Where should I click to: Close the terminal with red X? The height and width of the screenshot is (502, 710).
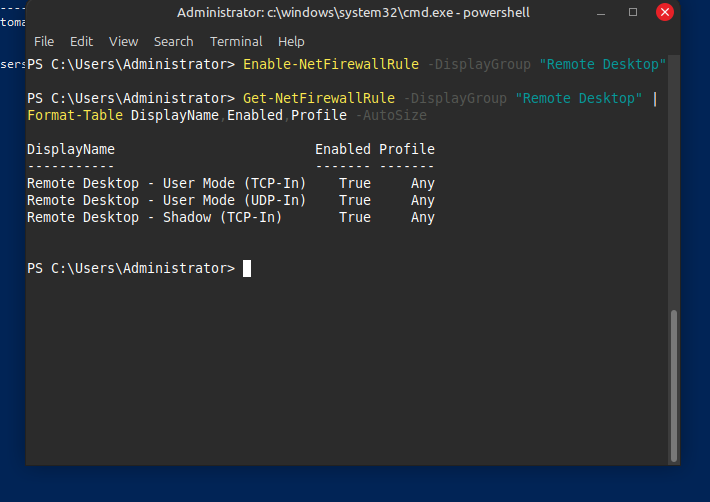(x=664, y=12)
